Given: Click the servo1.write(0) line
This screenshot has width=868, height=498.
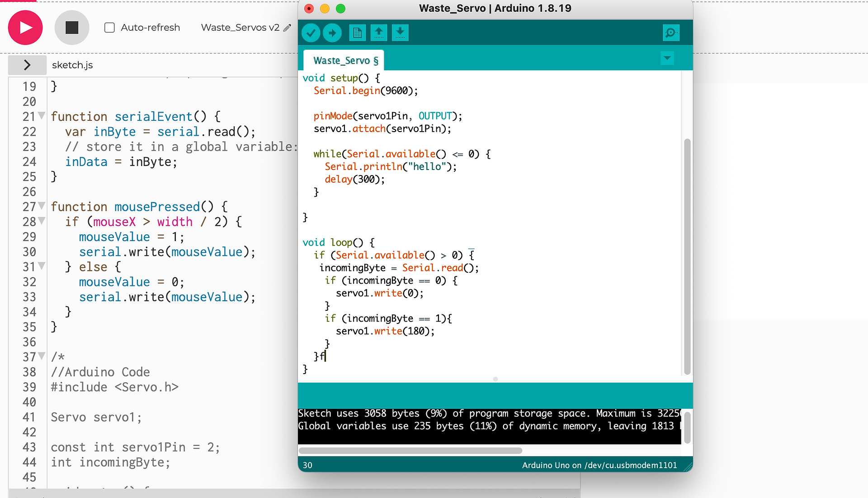Looking at the screenshot, I should pos(380,293).
